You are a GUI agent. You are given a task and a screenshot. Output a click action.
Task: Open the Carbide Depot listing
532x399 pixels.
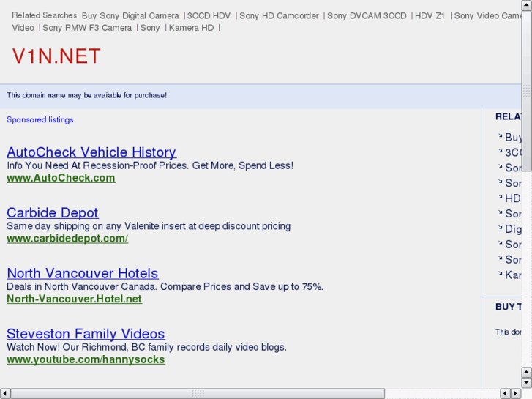coord(53,213)
